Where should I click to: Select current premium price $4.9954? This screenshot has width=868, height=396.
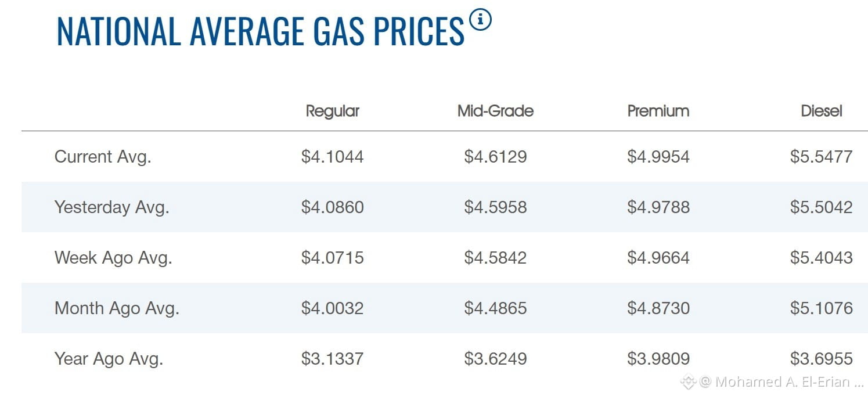(658, 157)
